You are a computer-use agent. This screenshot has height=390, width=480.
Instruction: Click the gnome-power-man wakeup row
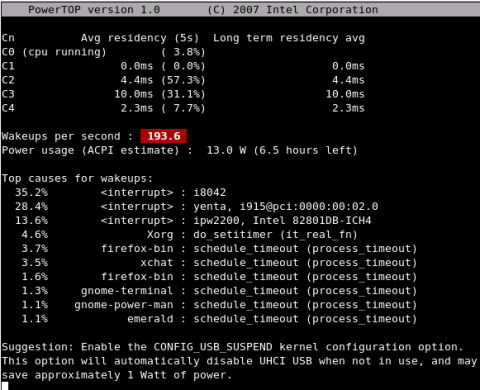(x=219, y=305)
